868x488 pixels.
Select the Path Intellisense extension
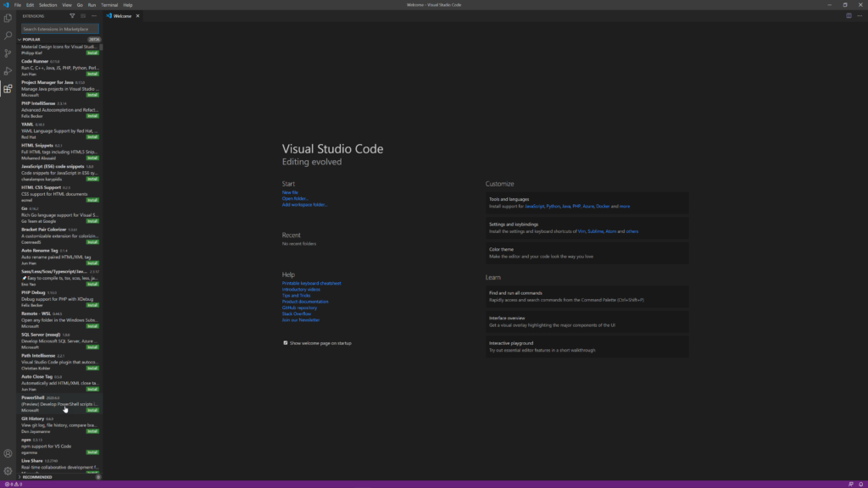60,362
